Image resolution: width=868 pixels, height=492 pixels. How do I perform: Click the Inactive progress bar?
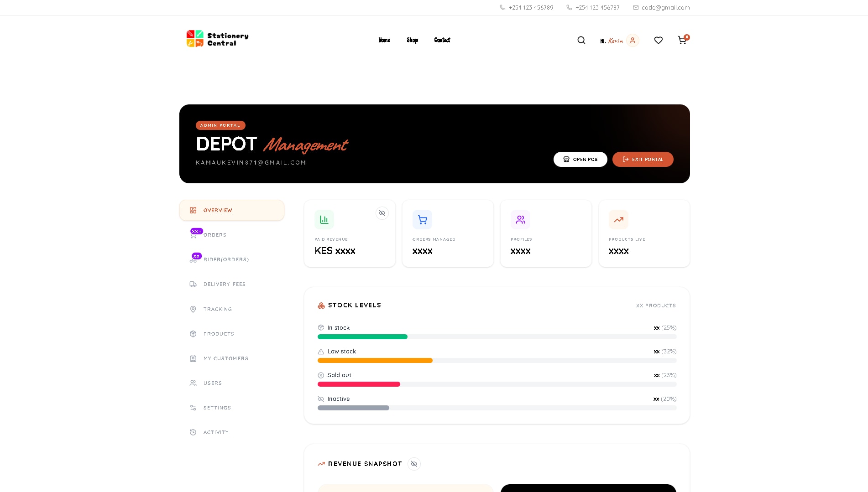click(x=497, y=408)
